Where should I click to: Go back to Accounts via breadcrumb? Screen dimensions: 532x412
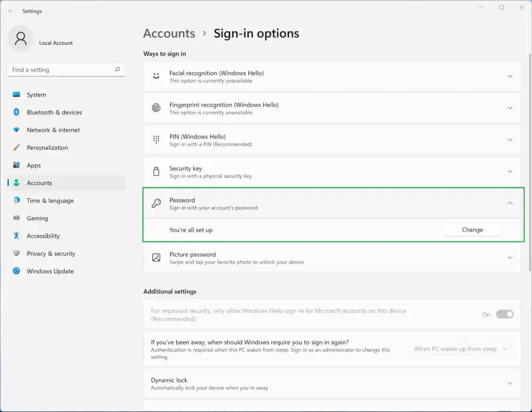pos(169,34)
